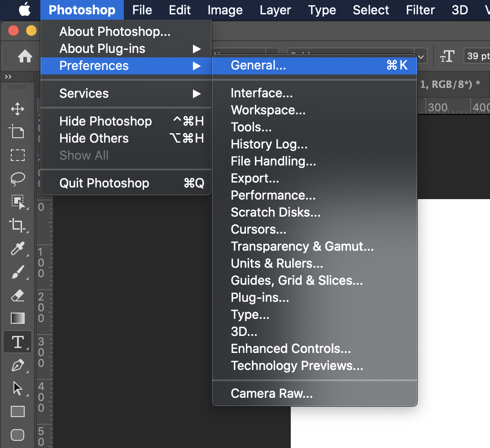Open Camera Raw... preferences
The width and height of the screenshot is (490, 448).
tap(315, 394)
